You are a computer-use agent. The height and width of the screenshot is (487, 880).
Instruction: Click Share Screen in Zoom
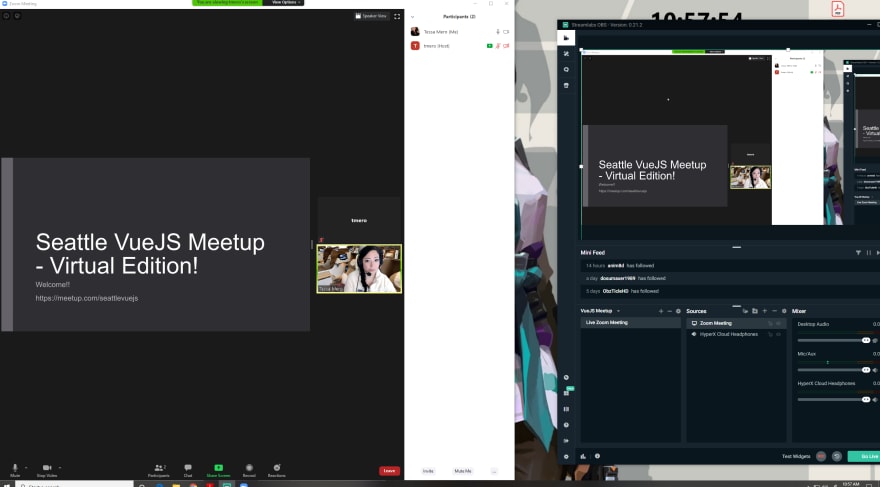point(218,470)
